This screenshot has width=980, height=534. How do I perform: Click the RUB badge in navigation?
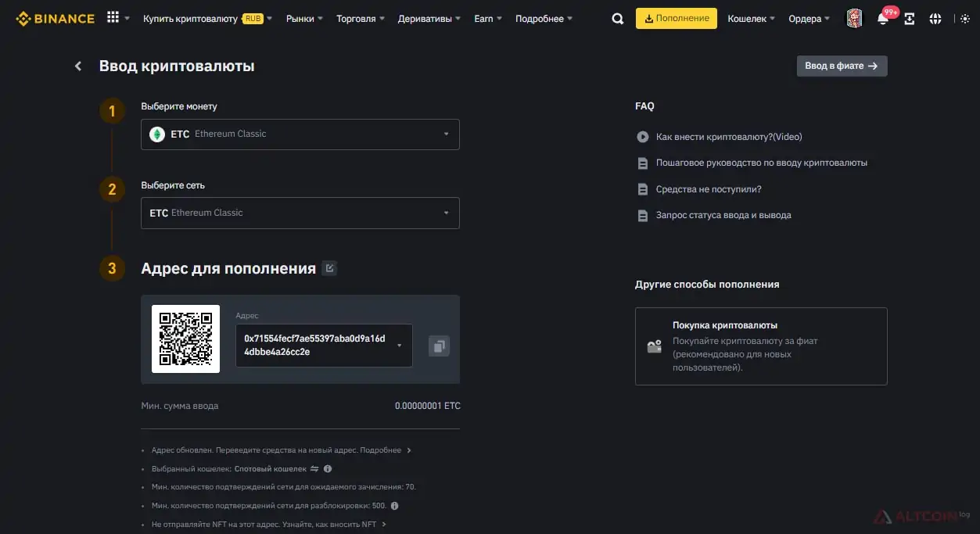click(x=253, y=18)
